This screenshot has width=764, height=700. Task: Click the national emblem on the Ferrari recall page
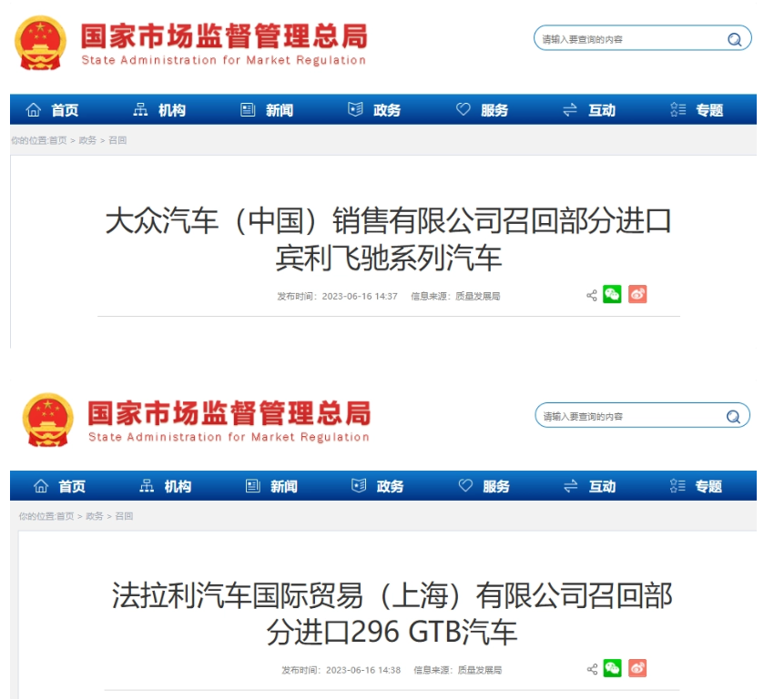pyautogui.click(x=47, y=420)
